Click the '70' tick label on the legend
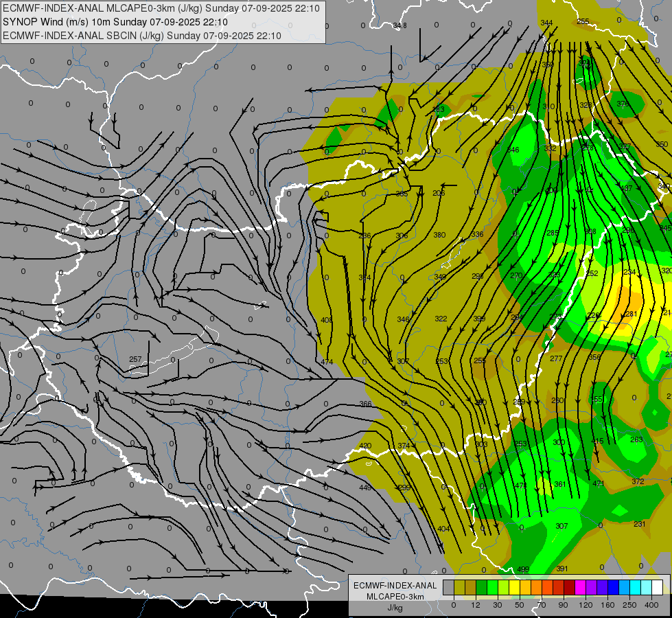Viewport: 672px width, 618px height. click(542, 605)
